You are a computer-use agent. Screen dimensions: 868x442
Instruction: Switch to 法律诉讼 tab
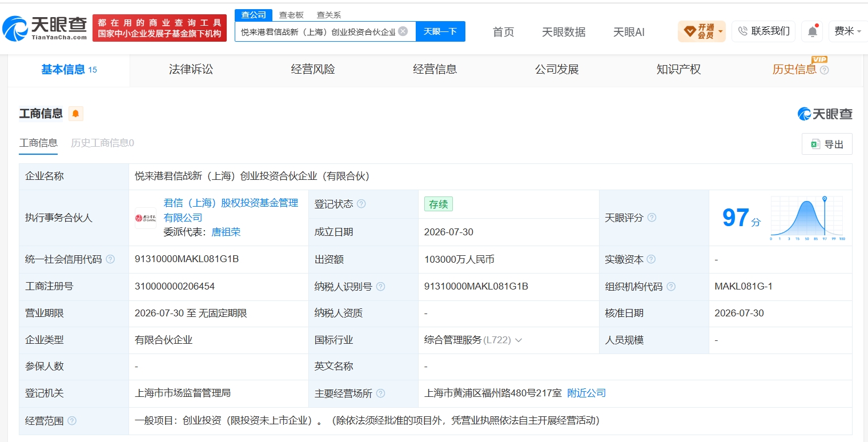click(191, 70)
